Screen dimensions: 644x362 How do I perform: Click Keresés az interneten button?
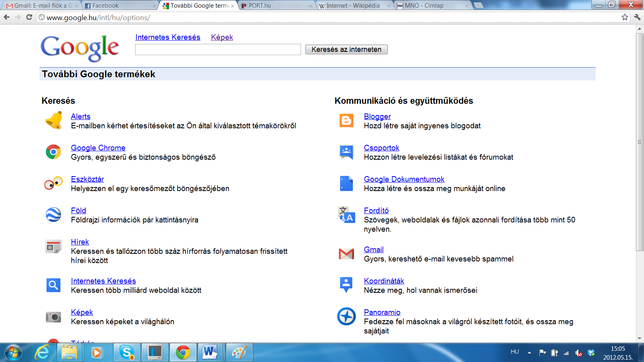tap(347, 49)
